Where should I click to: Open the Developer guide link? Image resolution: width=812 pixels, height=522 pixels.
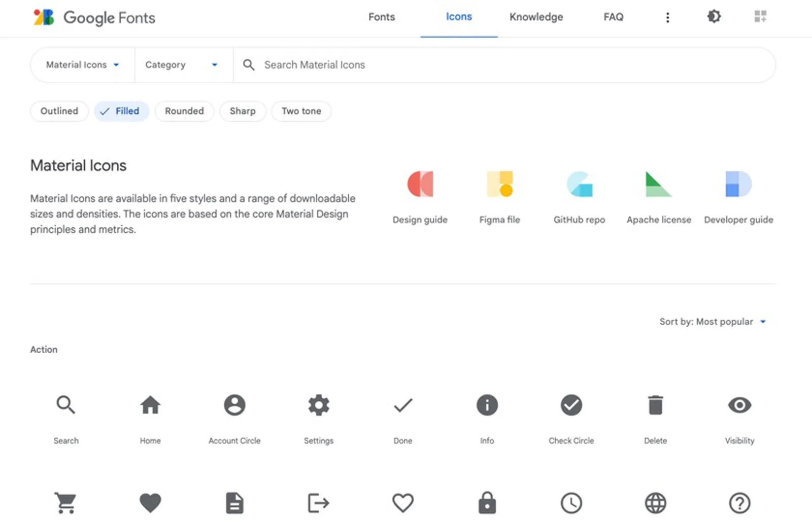[x=738, y=198]
